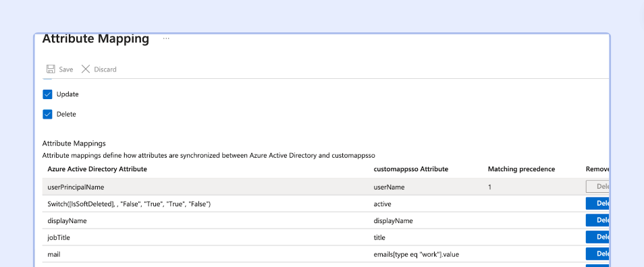Uncheck the Delete checkbox
Screen dimensions: 644x267
tap(48, 115)
